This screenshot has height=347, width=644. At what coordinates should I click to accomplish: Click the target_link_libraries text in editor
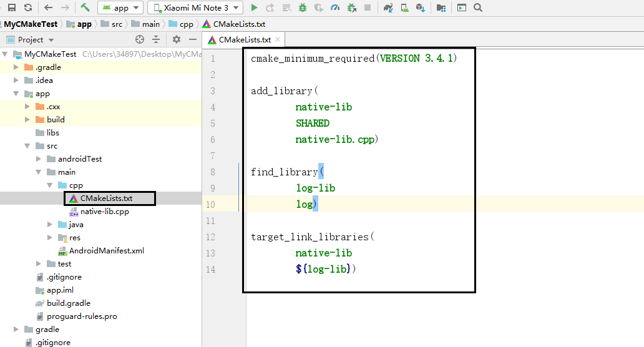tap(310, 237)
